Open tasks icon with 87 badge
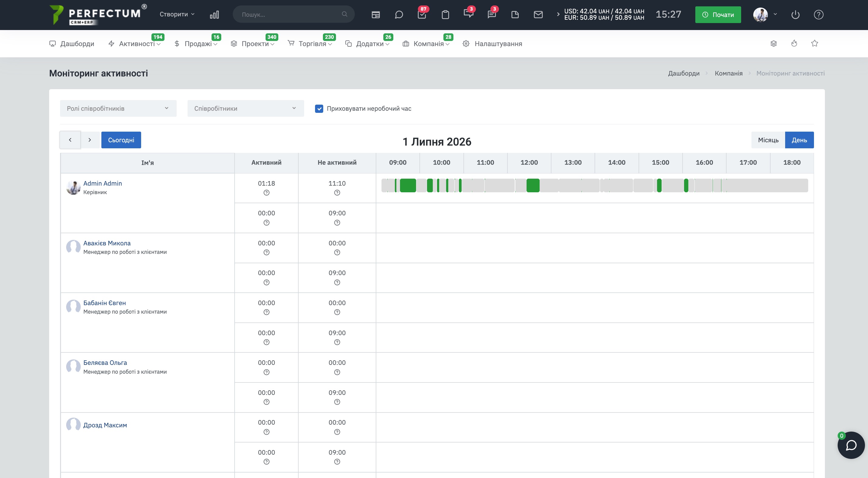The image size is (868, 478). [x=422, y=15]
